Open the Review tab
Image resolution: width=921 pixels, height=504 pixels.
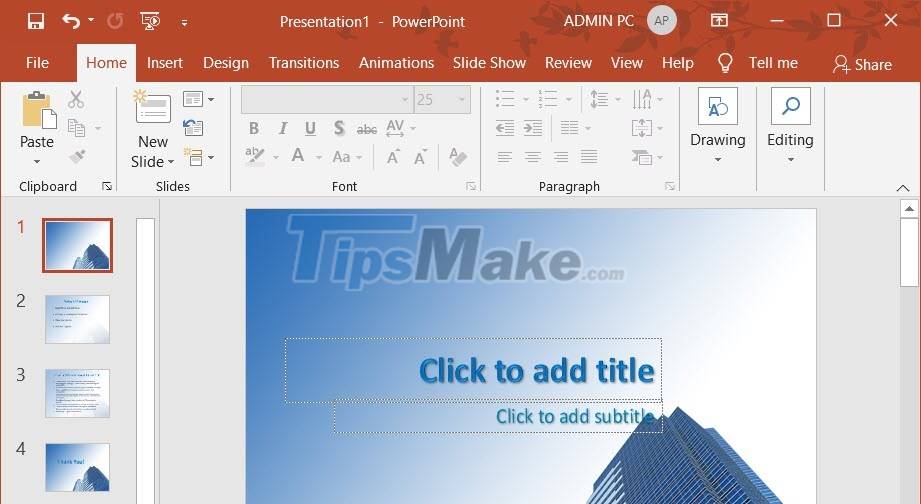point(568,63)
